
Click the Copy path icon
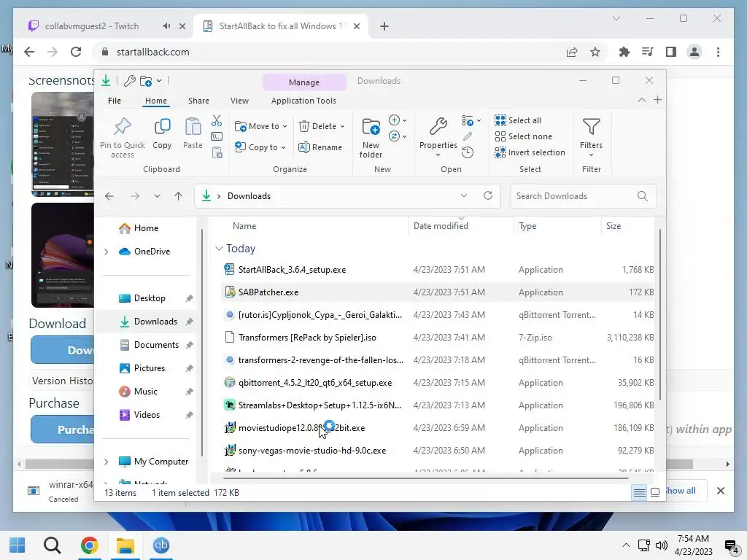coord(217,136)
